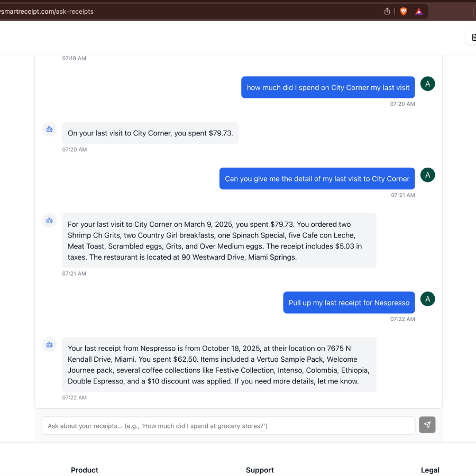Click the smartreceipt.com/ask-receipts address bar URL
This screenshot has width=476, height=476.
point(48,11)
